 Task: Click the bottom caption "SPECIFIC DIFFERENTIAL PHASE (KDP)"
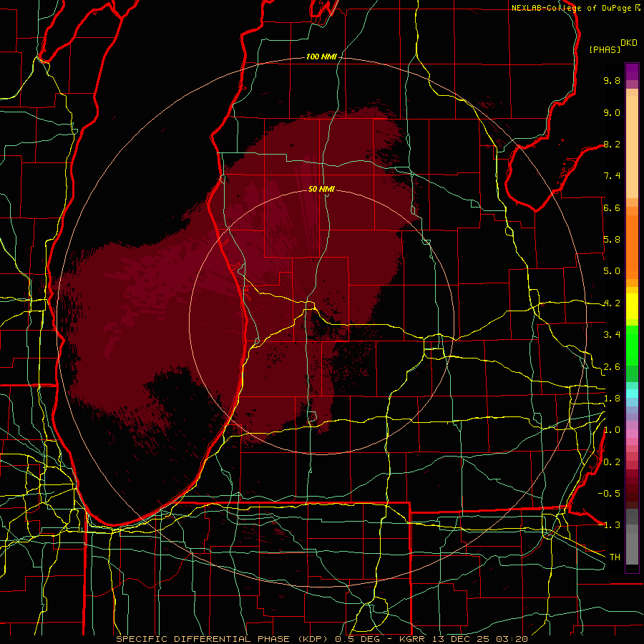pos(224,639)
